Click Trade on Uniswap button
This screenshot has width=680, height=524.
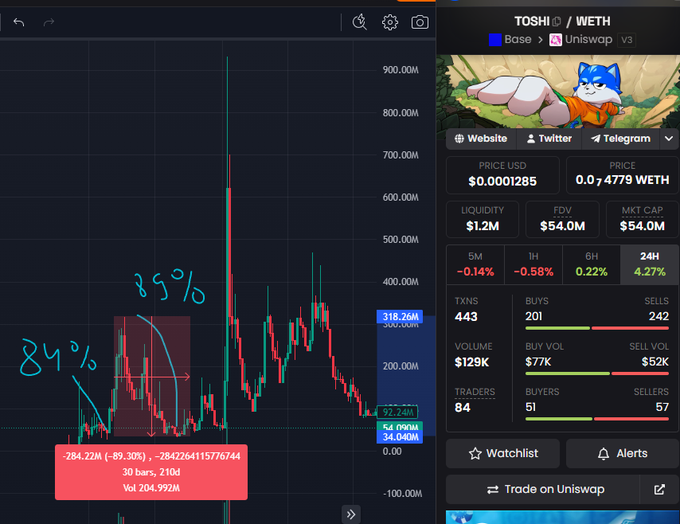pos(543,489)
